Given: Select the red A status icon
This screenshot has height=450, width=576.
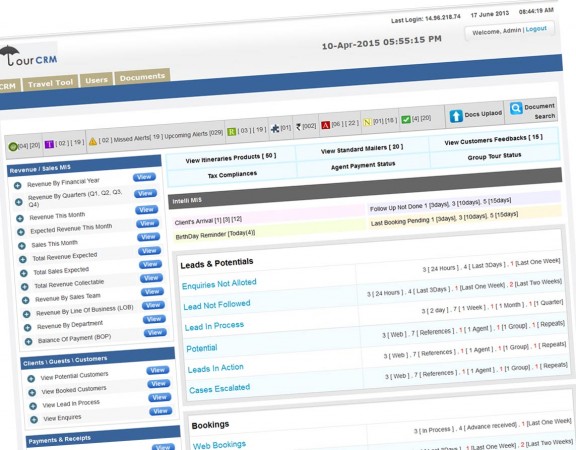Looking at the screenshot, I should point(325,125).
